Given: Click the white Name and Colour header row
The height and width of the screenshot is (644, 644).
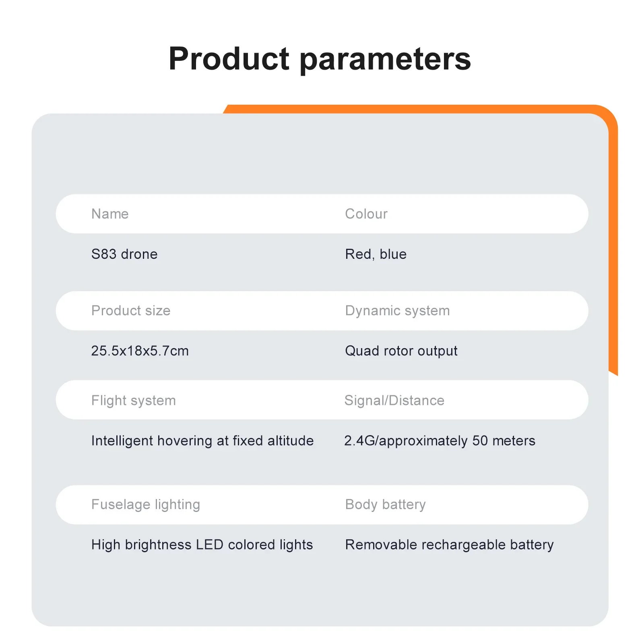Looking at the screenshot, I should click(322, 214).
